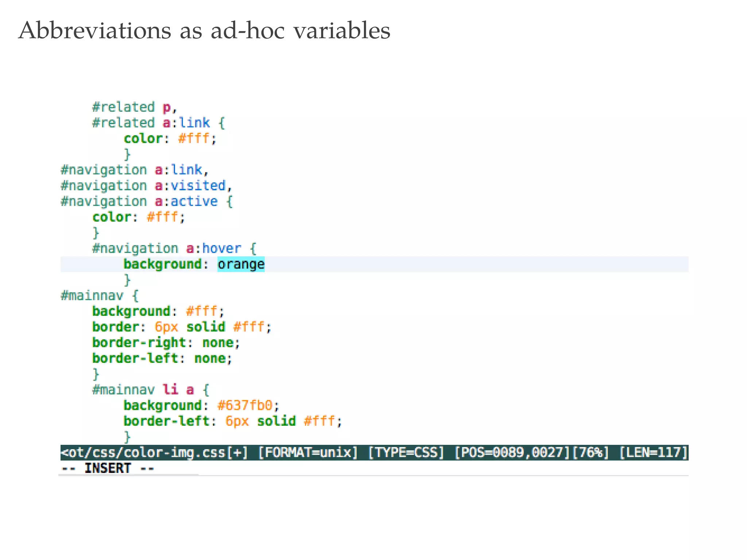The height and width of the screenshot is (560, 747).
Task: Click the #related p selector line
Action: (x=131, y=107)
